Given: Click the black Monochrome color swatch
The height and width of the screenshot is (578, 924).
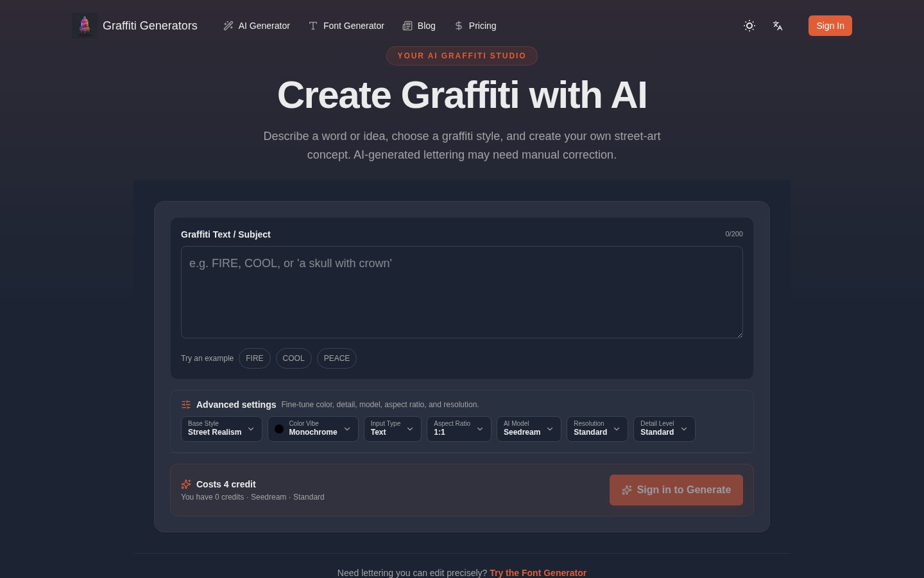Looking at the screenshot, I should click(279, 429).
